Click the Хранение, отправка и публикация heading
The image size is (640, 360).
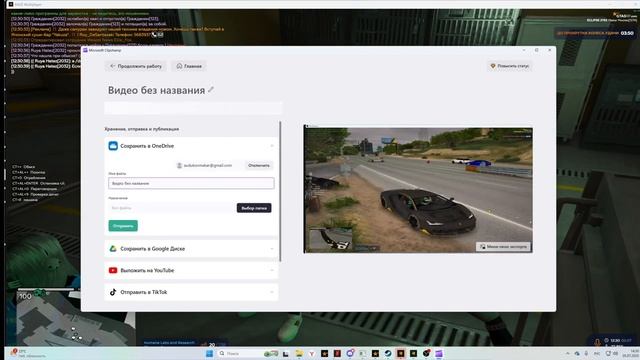[142, 129]
